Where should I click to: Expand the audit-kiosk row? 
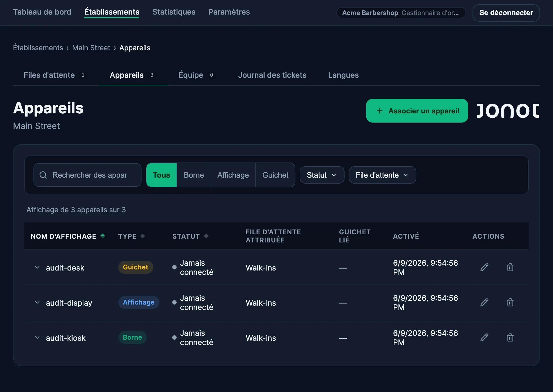(x=37, y=337)
